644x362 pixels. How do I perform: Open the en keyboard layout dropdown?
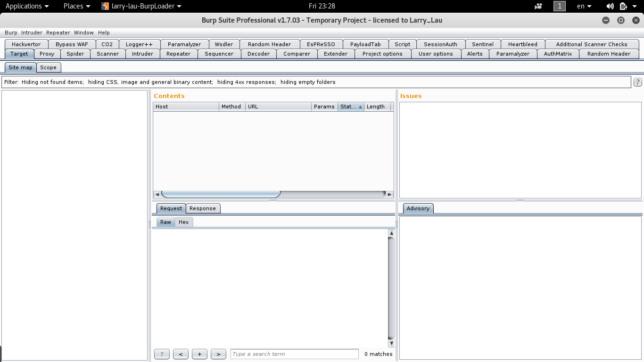tap(584, 6)
